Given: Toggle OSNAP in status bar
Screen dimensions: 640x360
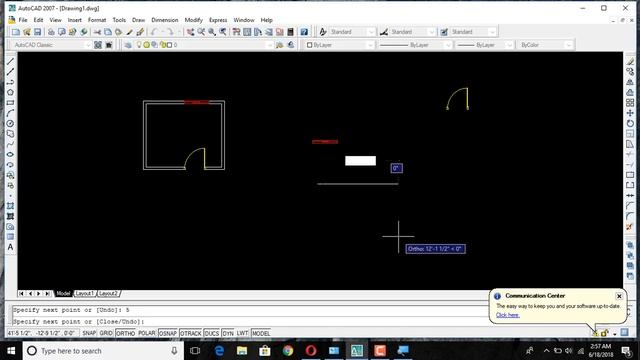Looking at the screenshot, I should pyautogui.click(x=168, y=333).
